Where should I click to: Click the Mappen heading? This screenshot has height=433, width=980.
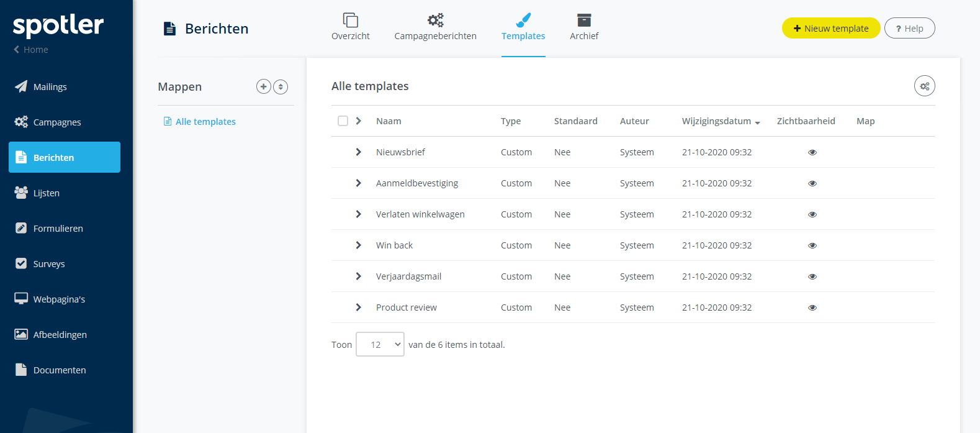tap(179, 87)
